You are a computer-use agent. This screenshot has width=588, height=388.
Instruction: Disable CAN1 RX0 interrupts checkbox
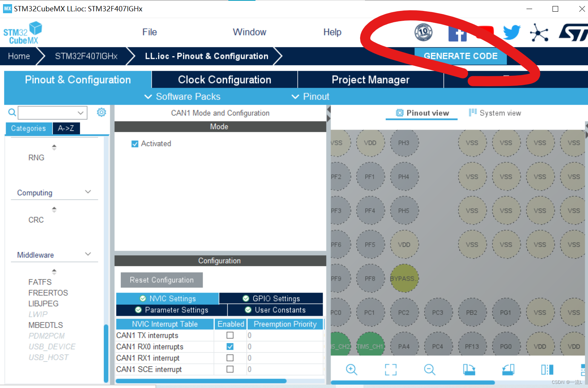tap(230, 347)
